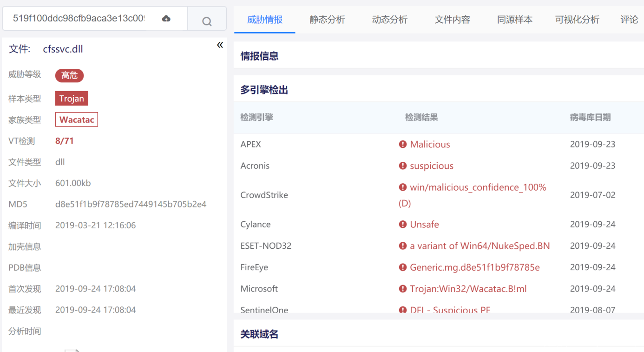Open the 可视化分析 tab

(x=577, y=20)
